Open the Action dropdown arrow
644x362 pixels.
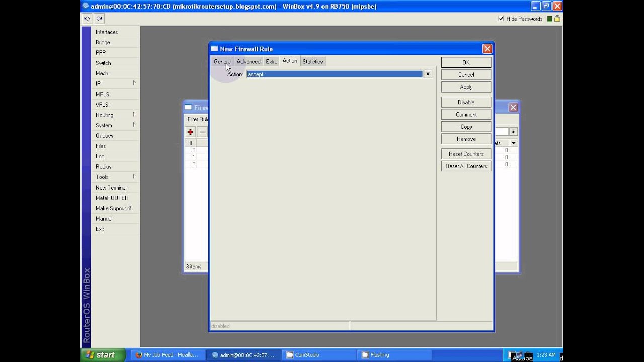click(428, 74)
